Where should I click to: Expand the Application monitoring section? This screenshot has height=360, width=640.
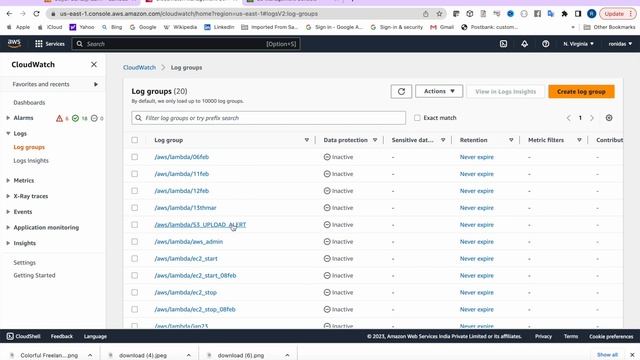tap(8, 227)
